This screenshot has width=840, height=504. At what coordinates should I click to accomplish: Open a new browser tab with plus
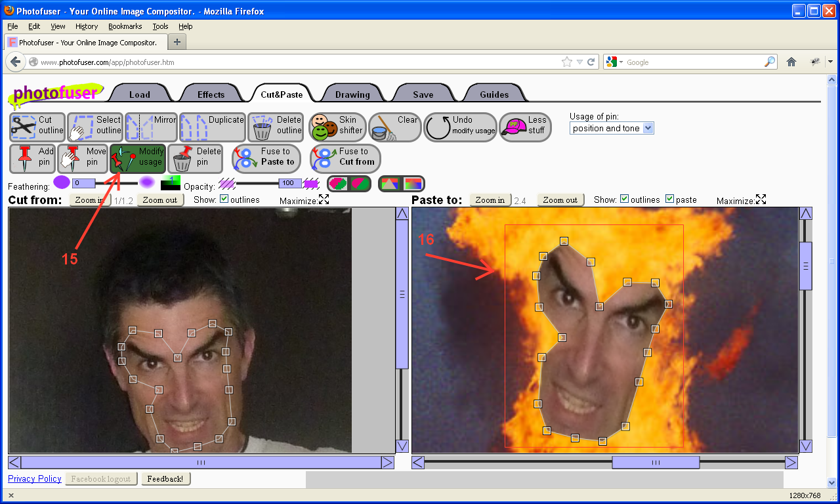click(x=177, y=42)
